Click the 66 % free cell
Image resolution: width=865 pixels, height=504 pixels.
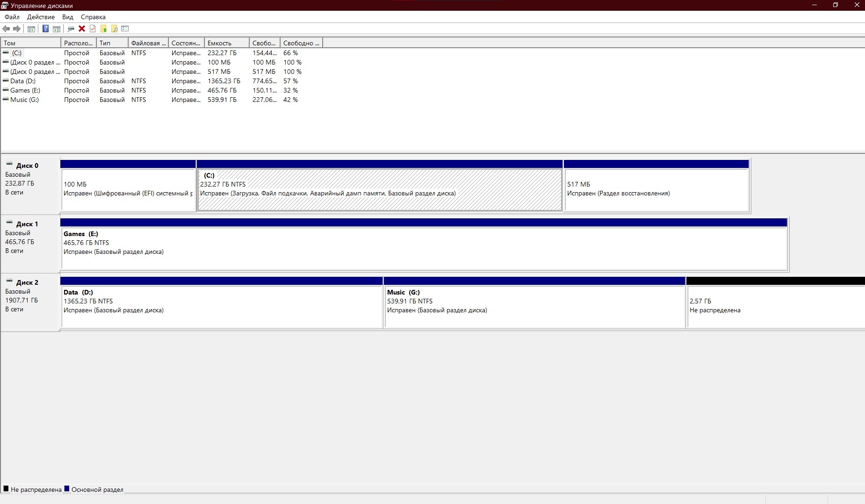tap(290, 53)
